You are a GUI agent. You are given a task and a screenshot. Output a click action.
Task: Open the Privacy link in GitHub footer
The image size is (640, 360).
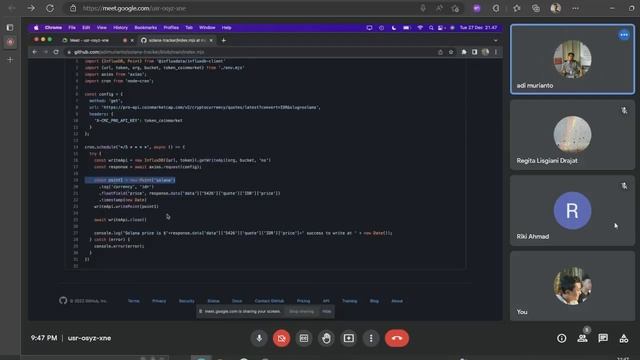pos(159,301)
